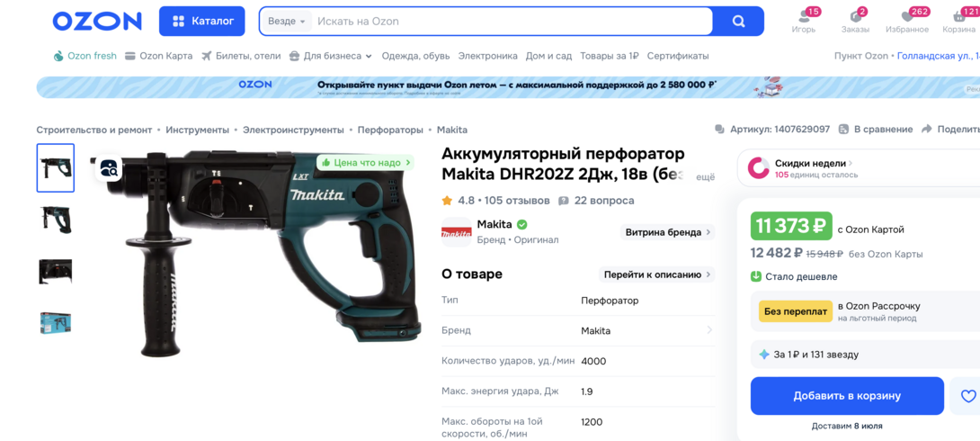Open the Избранное favorites heart icon

(x=907, y=16)
